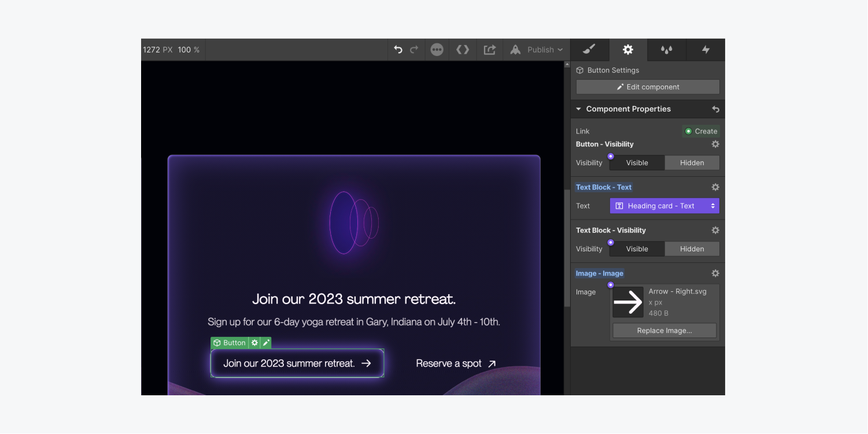Open the Publish dropdown
This screenshot has height=434, width=868.
tap(545, 50)
